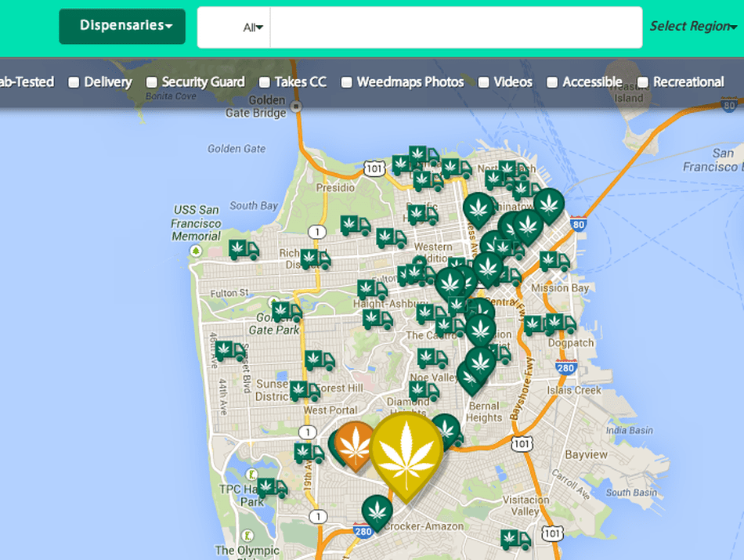This screenshot has width=744, height=560.
Task: Open delivery truck marker near USS San Francisco Memorial
Action: (x=244, y=250)
